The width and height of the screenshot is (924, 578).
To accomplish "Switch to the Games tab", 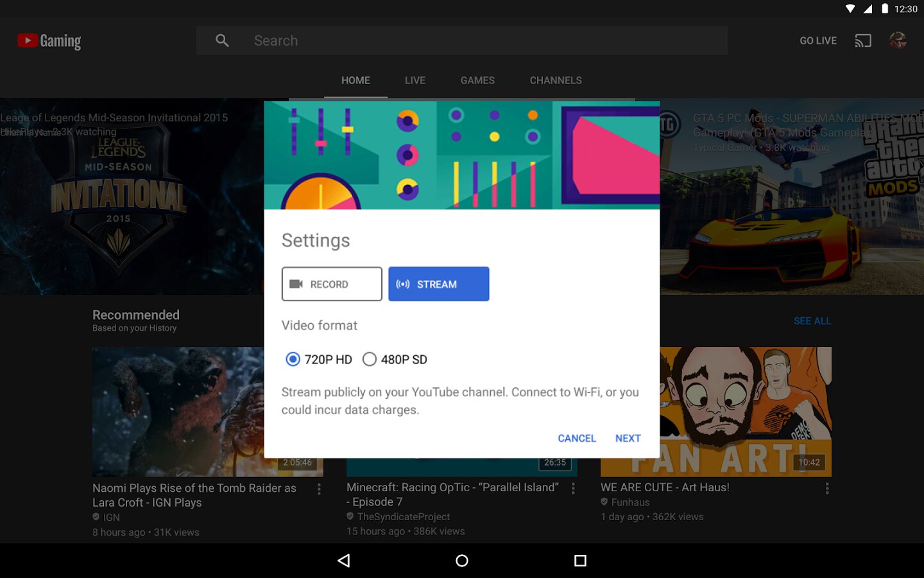I will tap(477, 80).
